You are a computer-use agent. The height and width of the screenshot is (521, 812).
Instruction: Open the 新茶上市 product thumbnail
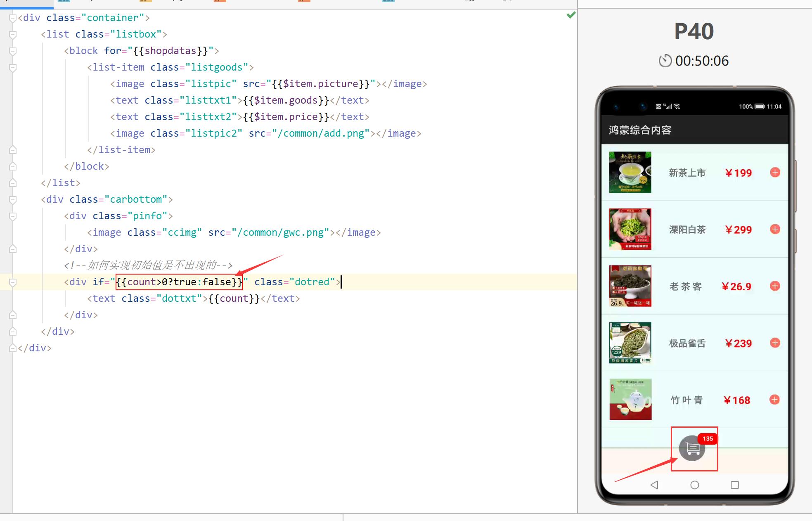(x=630, y=172)
